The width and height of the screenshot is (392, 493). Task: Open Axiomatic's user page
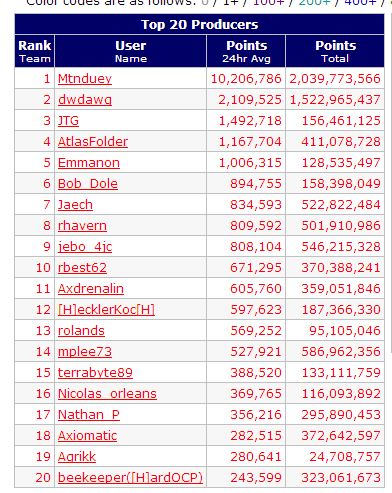click(87, 436)
